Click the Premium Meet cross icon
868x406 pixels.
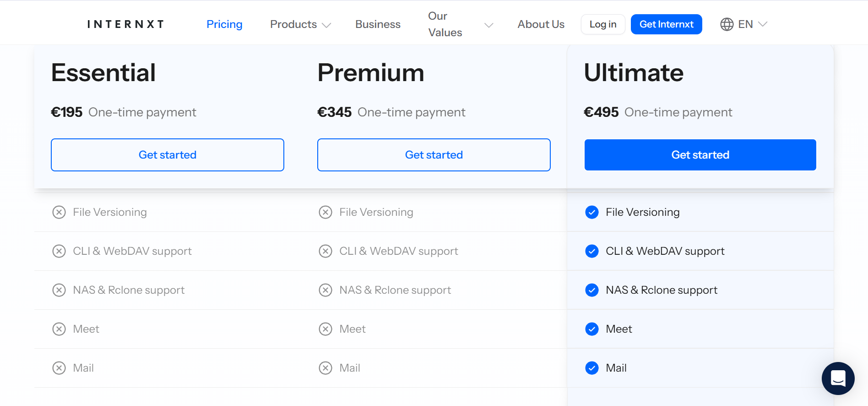click(x=325, y=329)
